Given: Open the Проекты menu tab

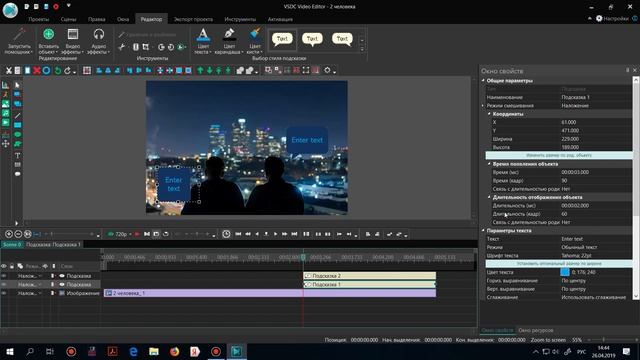Looking at the screenshot, I should coord(39,19).
